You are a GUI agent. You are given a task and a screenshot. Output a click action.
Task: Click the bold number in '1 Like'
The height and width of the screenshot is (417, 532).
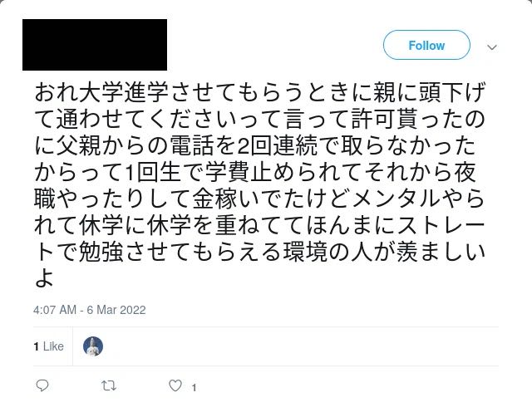(36, 346)
